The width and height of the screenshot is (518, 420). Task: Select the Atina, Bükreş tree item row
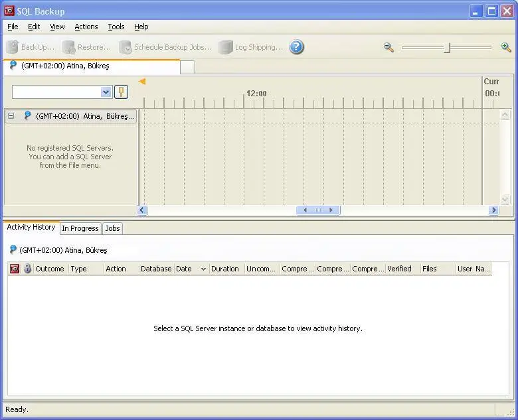(x=70, y=116)
